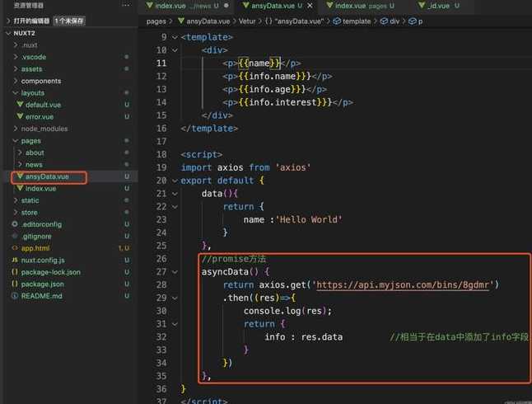The height and width of the screenshot is (404, 532).
Task: Fold the then callback at line 29
Action: click(x=175, y=298)
